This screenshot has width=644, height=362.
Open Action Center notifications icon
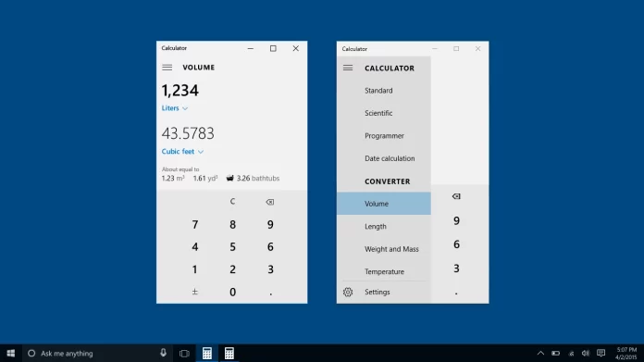601,353
